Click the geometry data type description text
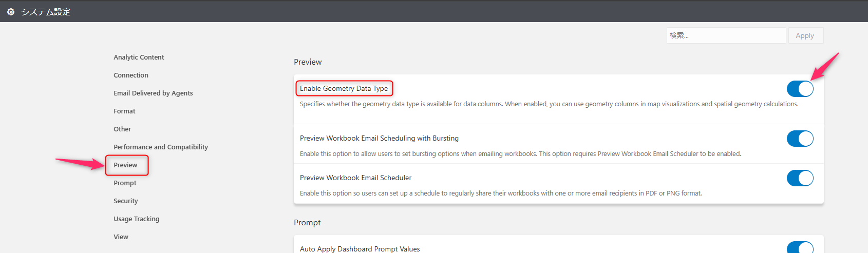This screenshot has width=868, height=253. tap(549, 104)
